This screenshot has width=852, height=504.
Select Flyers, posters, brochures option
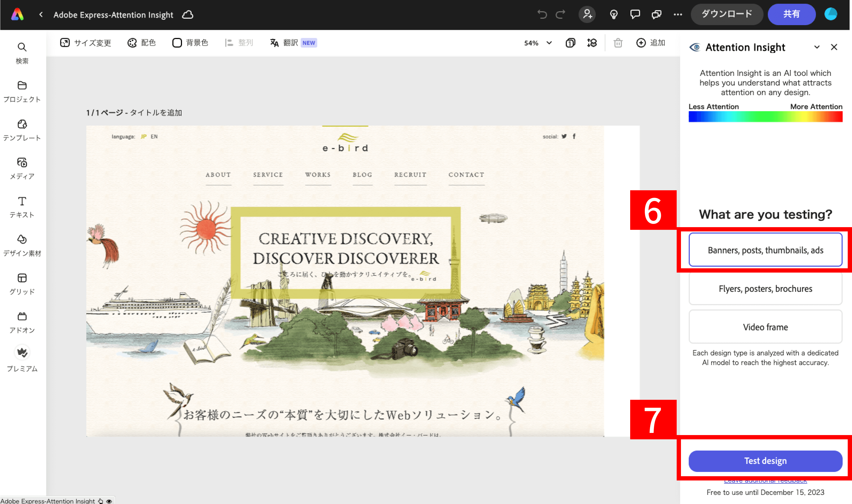765,288
